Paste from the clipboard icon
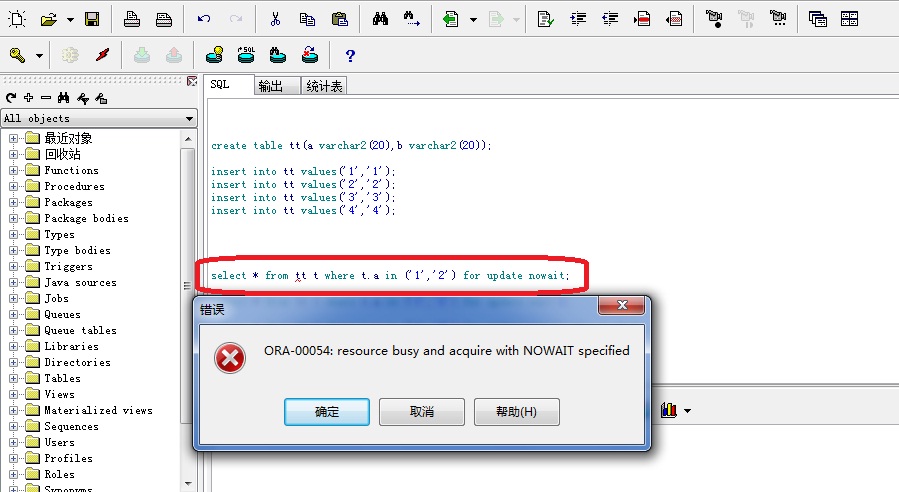The height and width of the screenshot is (492, 899). 339,19
